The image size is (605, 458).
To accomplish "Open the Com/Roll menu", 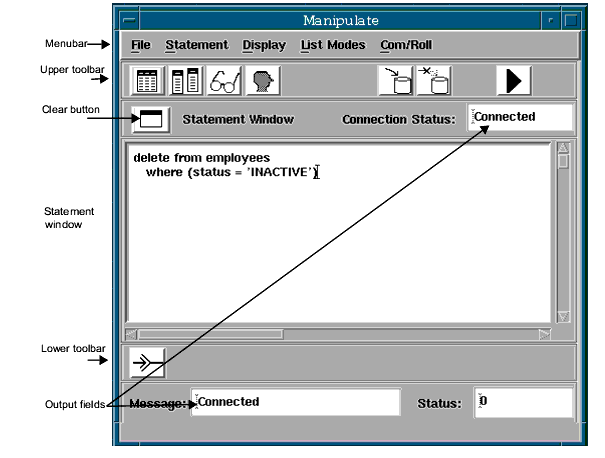I will tap(406, 45).
